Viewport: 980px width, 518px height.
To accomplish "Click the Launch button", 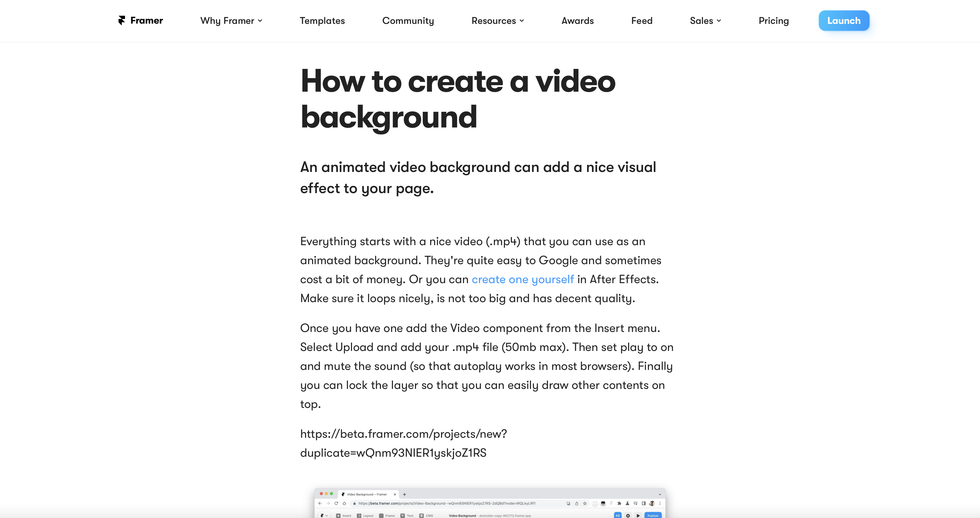I will 844,21.
